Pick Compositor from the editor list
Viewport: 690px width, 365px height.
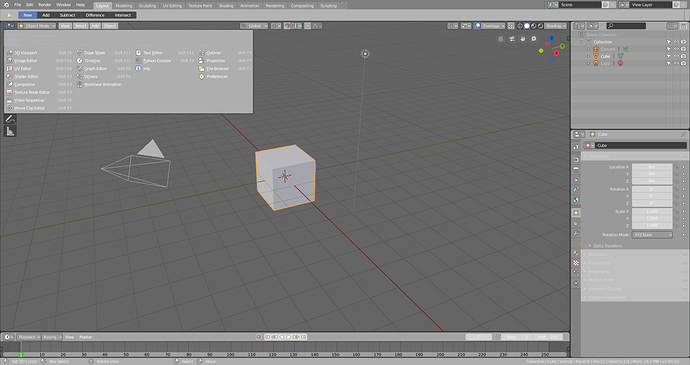pyautogui.click(x=39, y=85)
